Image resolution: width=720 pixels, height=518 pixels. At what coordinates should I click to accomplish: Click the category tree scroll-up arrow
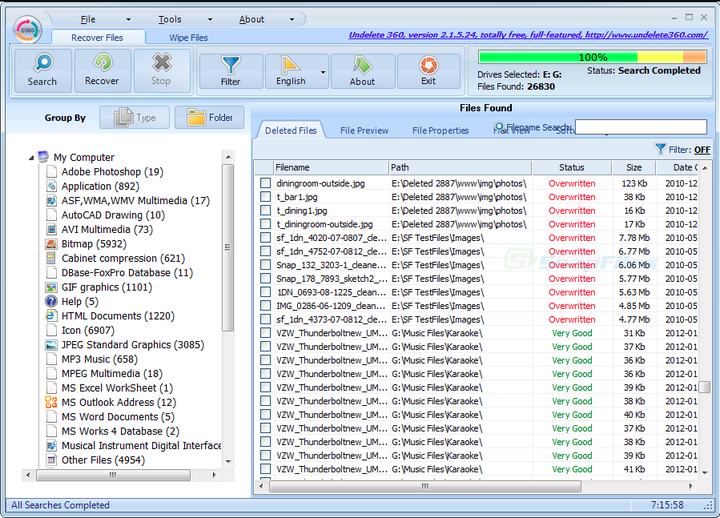tap(228, 157)
